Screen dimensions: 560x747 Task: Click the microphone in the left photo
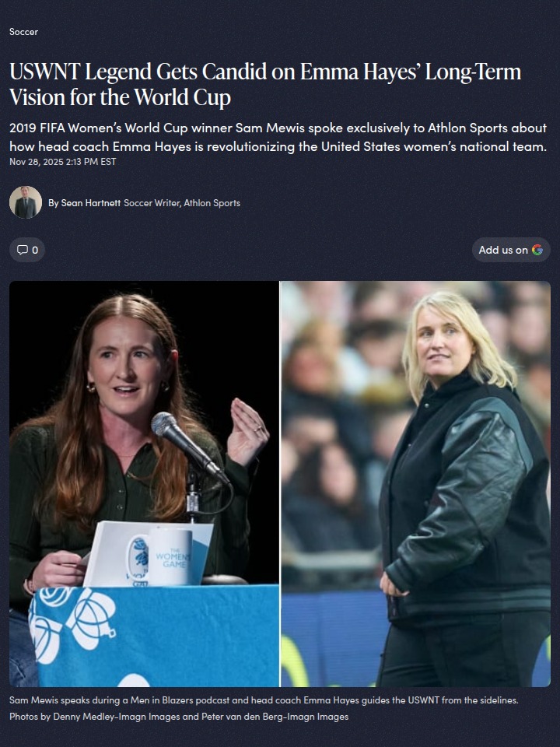pyautogui.click(x=190, y=447)
